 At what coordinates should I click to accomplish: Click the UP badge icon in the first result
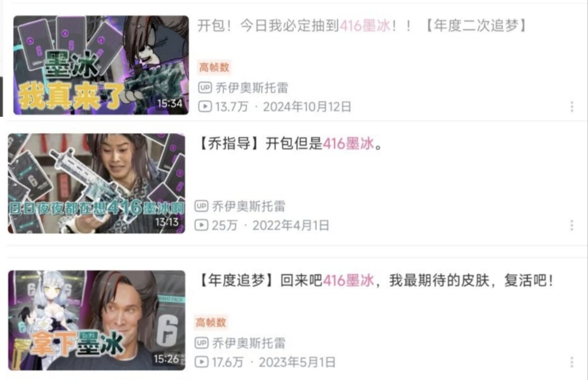(204, 87)
